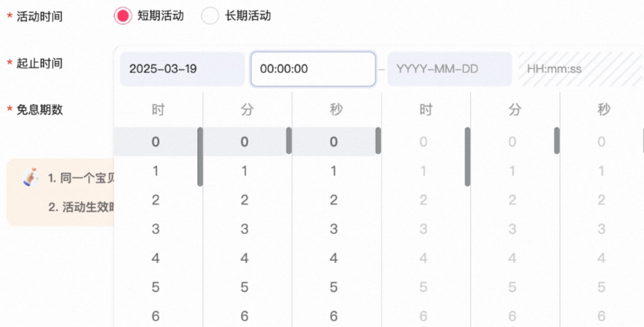Screen dimensions: 644x327
Task: Choose second 4 in start time 秒 column
Action: [334, 258]
